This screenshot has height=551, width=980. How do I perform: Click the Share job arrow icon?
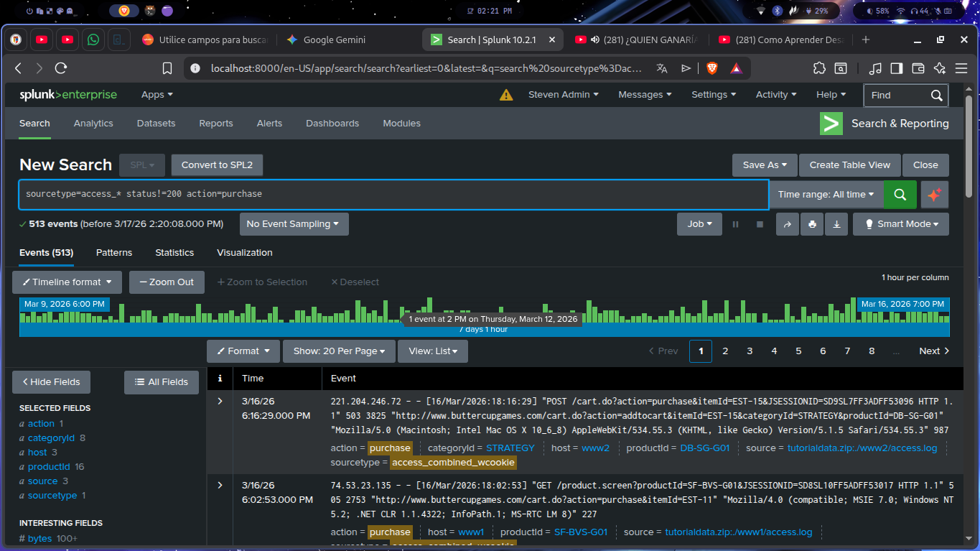pyautogui.click(x=787, y=224)
